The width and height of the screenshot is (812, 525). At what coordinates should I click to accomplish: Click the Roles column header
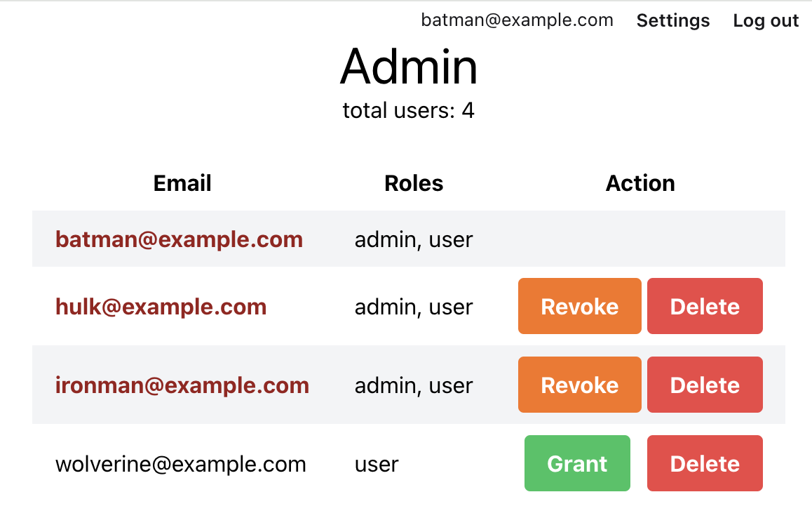click(x=414, y=183)
